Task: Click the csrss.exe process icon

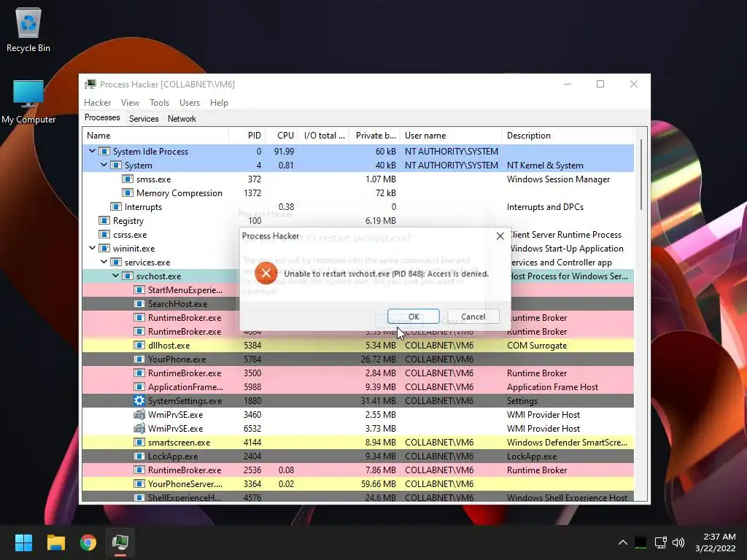Action: tap(104, 234)
